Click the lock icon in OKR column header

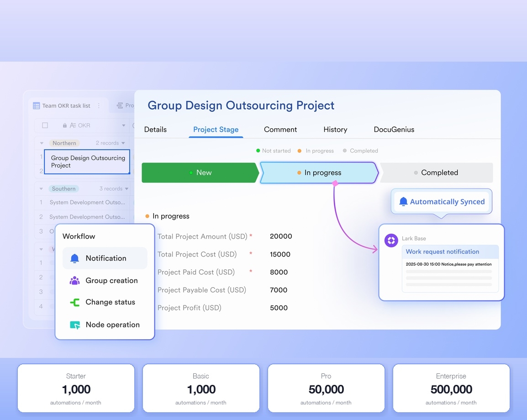pyautogui.click(x=64, y=126)
